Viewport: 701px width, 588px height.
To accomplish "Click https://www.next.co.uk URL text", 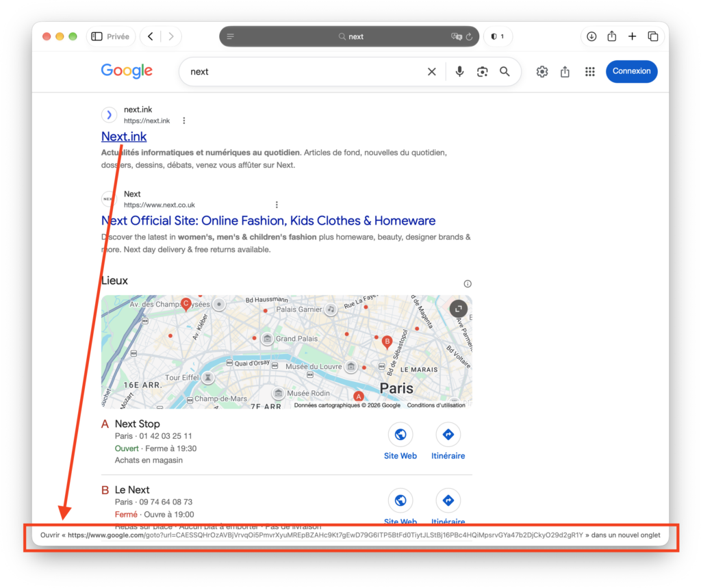I will (x=159, y=205).
